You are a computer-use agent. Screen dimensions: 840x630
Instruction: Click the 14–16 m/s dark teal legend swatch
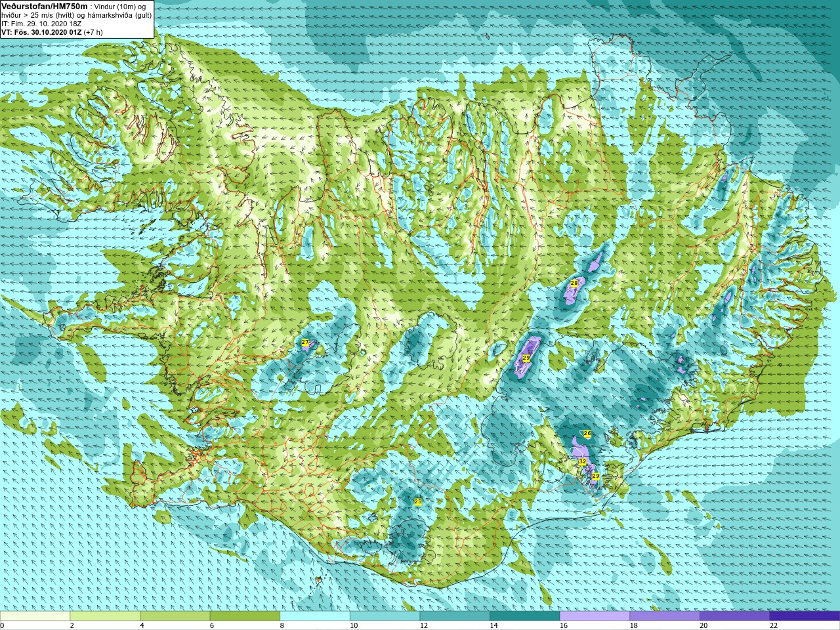[525, 616]
